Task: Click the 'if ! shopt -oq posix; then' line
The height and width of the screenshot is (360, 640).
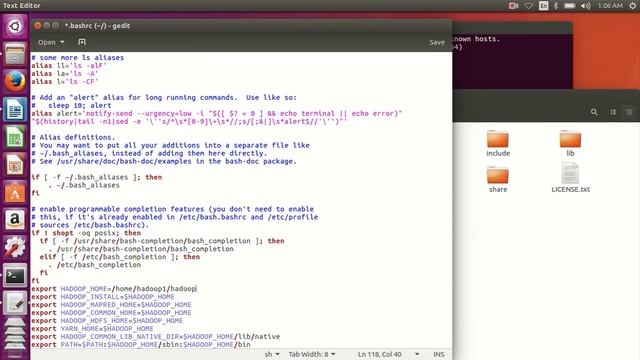Action: click(x=86, y=233)
